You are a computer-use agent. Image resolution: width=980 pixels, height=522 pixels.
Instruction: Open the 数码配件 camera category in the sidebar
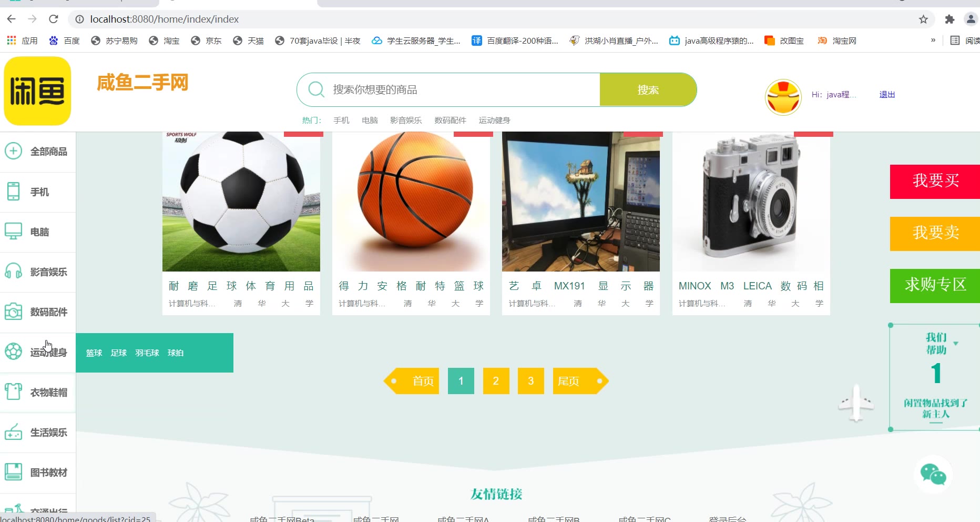[38, 312]
